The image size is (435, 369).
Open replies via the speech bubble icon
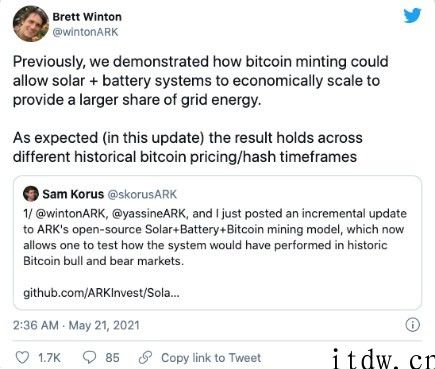point(89,358)
